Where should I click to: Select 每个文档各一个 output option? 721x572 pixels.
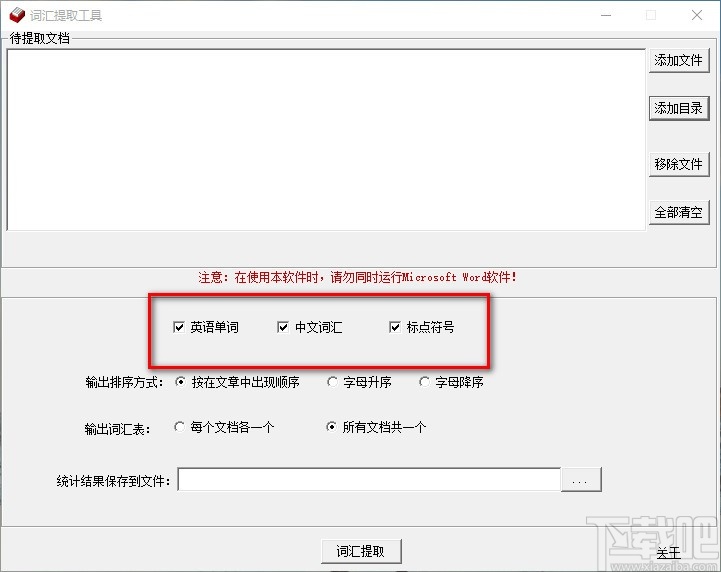click(179, 427)
